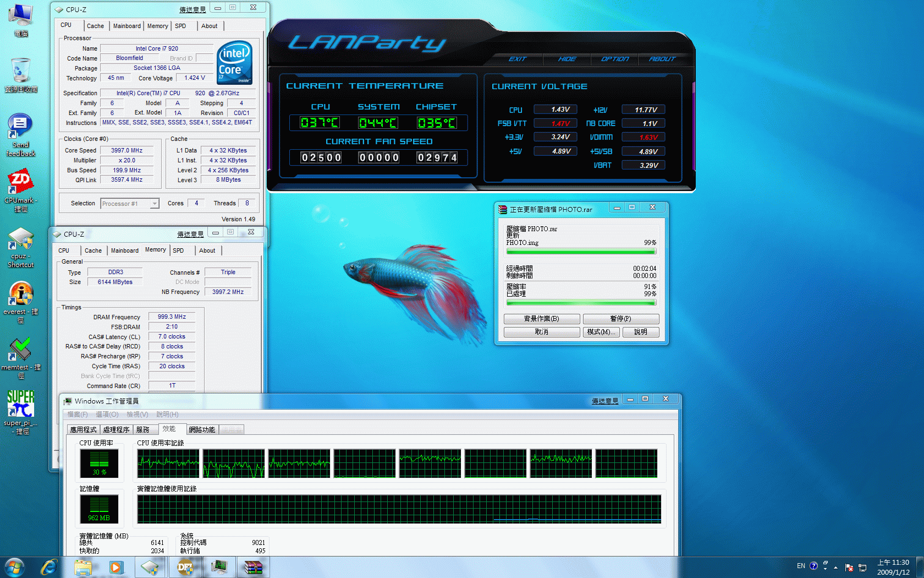Open the Recycle Bin desktop icon

(x=21, y=74)
